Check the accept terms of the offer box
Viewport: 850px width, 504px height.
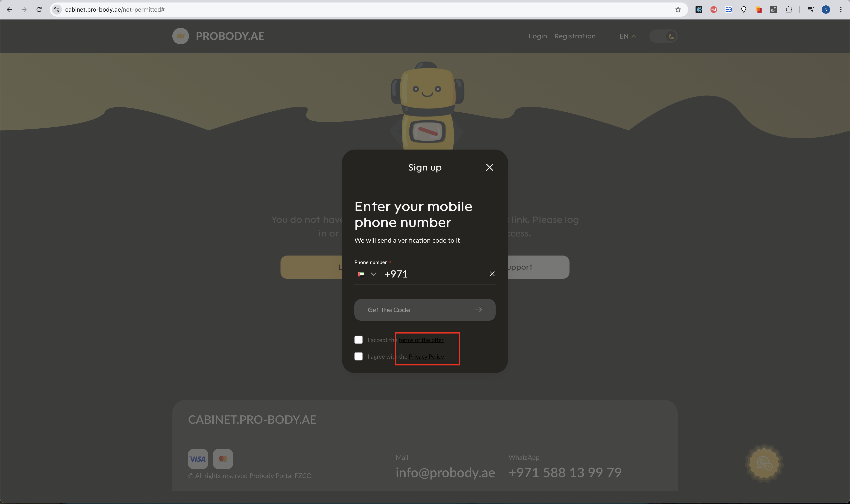click(358, 340)
